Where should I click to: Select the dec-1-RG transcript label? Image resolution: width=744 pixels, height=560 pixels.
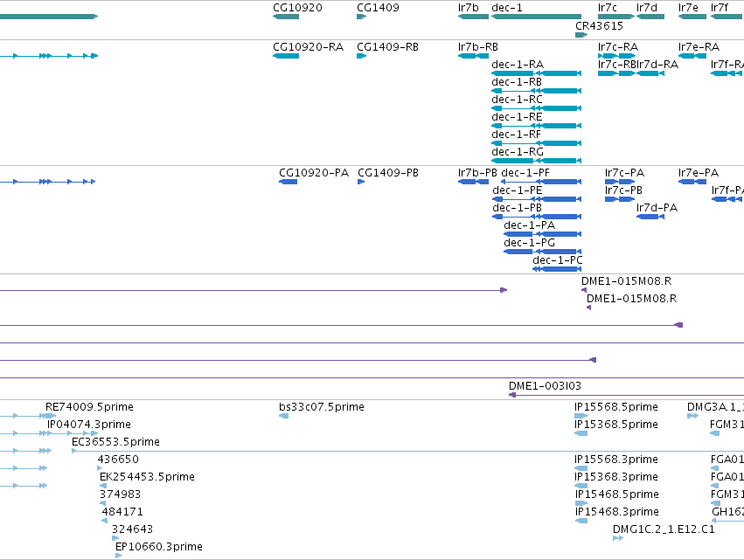coord(518,152)
